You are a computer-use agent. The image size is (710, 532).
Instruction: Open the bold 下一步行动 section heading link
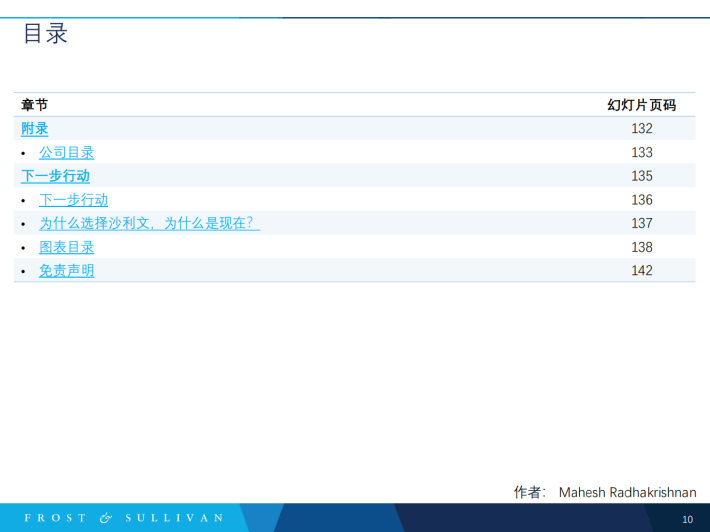pyautogui.click(x=55, y=176)
